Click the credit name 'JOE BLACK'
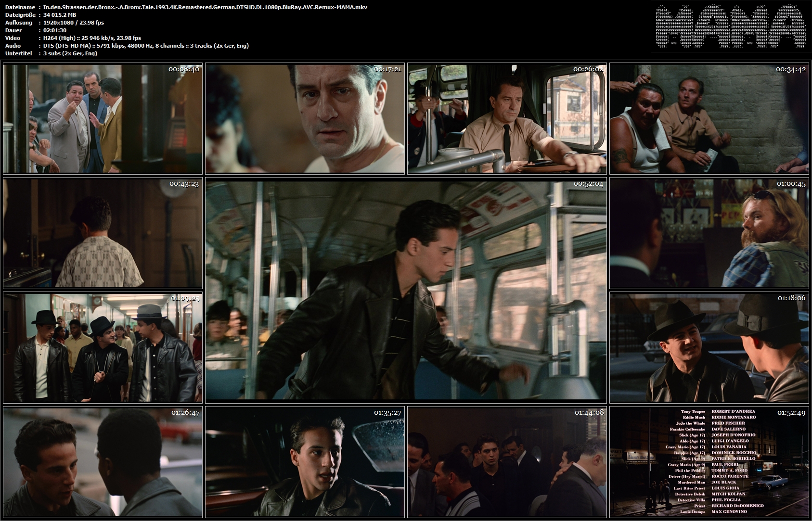This screenshot has width=812, height=521. [724, 482]
